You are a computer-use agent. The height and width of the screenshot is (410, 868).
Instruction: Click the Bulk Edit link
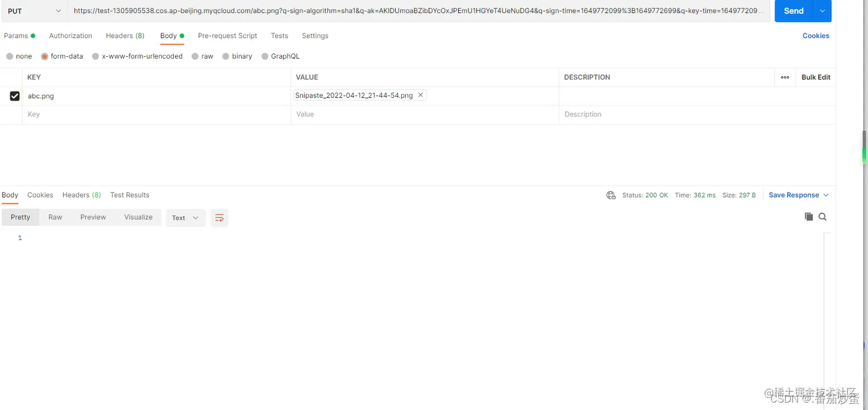pos(816,77)
